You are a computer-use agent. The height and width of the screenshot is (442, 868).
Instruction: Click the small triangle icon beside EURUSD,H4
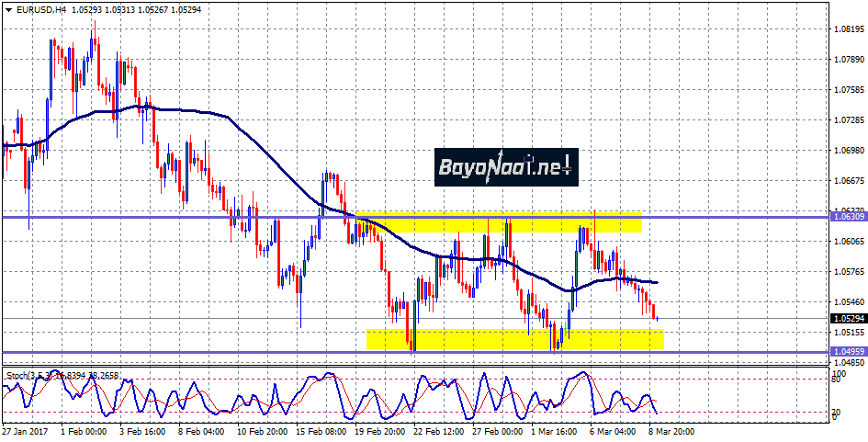7,9
